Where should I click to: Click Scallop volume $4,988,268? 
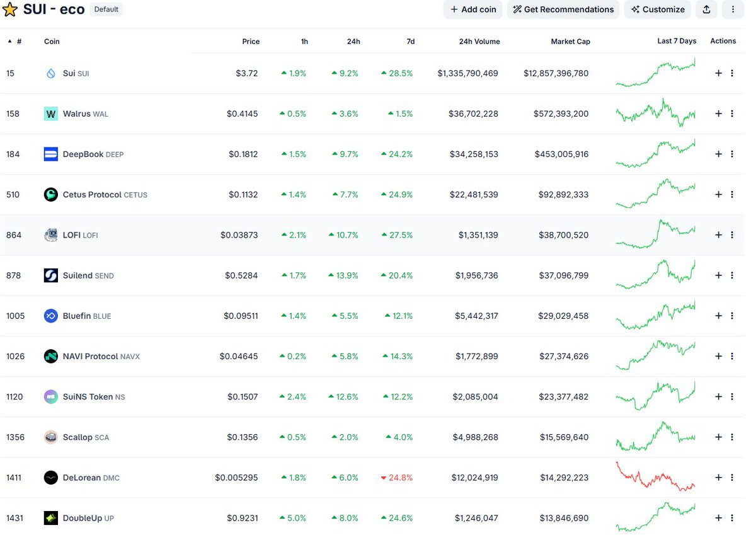[475, 437]
